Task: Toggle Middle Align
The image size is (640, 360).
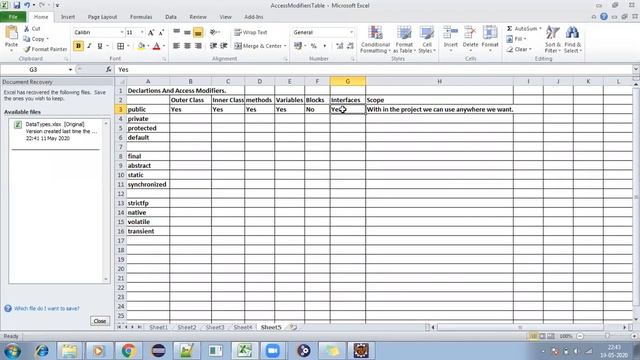Action: [187, 32]
